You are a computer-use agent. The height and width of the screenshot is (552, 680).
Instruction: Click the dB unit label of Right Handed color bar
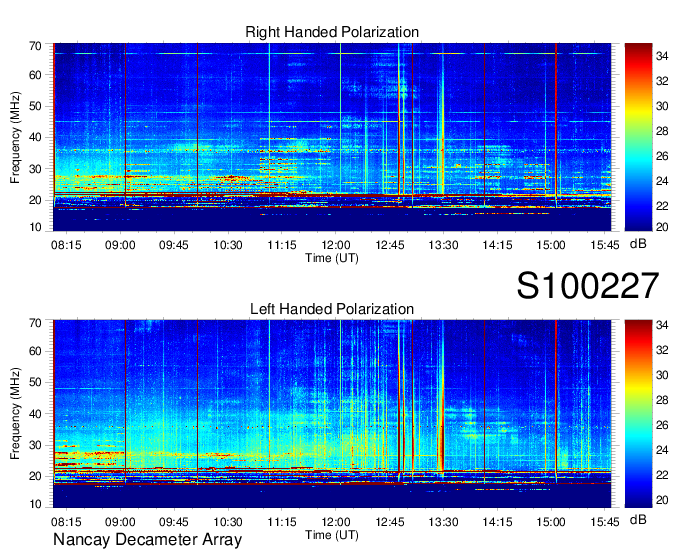click(638, 244)
